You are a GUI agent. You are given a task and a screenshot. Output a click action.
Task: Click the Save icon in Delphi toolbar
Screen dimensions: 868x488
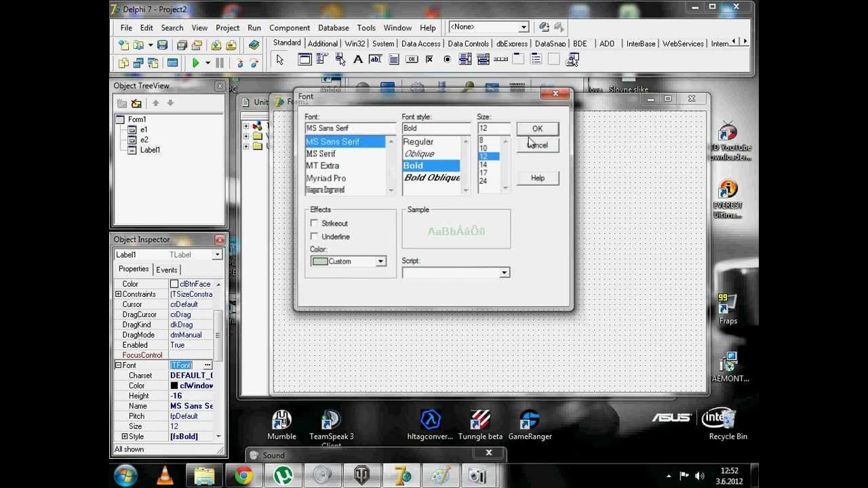(162, 45)
